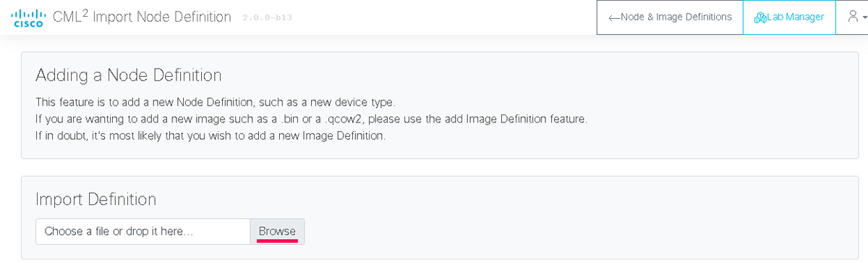Click the Cisco logo

click(28, 17)
